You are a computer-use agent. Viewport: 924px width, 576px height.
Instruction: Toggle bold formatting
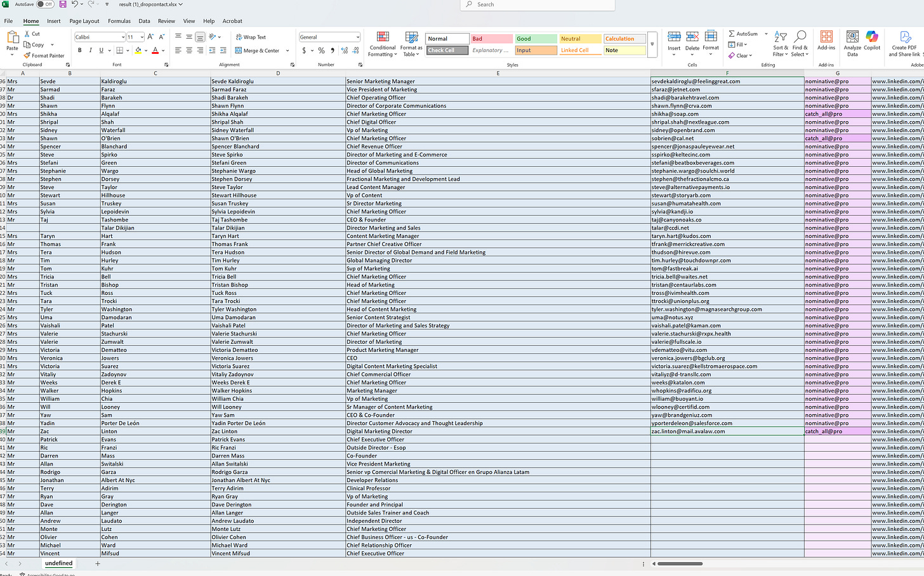coord(79,51)
